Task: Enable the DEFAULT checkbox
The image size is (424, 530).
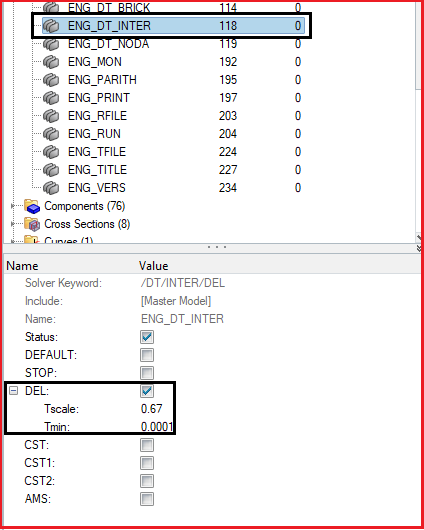Action: (x=147, y=355)
